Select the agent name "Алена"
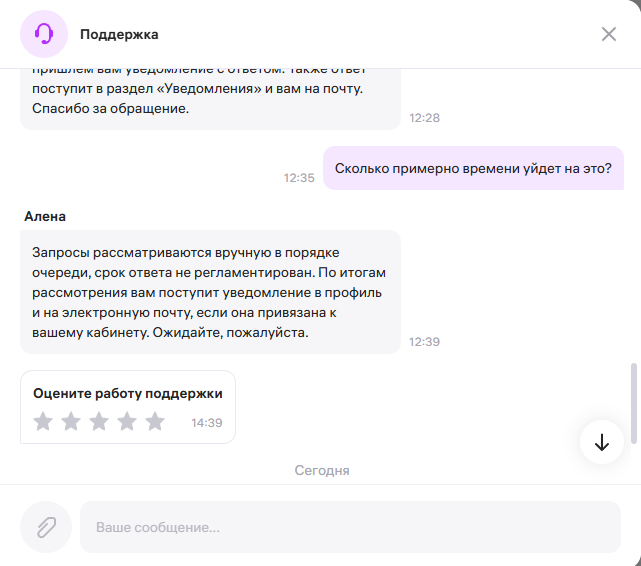This screenshot has width=641, height=566. point(45,215)
